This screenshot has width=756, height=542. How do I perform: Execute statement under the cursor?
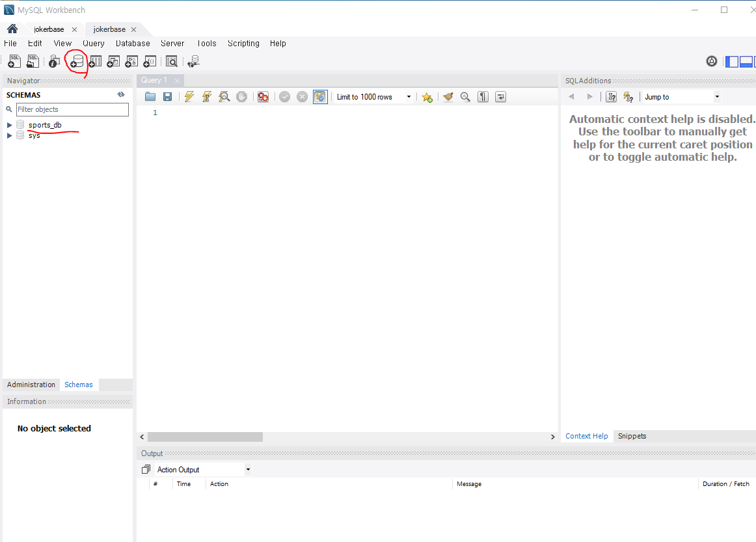[207, 97]
